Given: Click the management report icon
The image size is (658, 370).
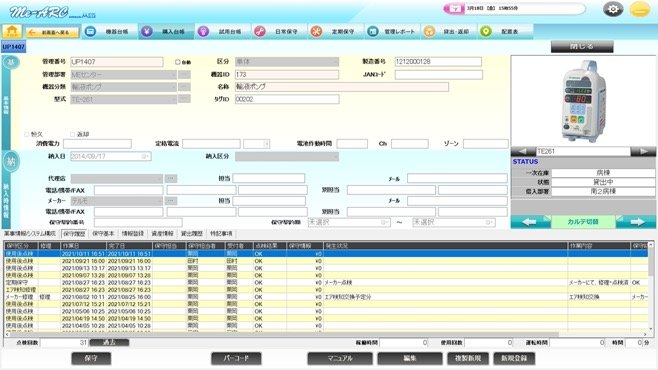Looking at the screenshot, I should pyautogui.click(x=373, y=31).
